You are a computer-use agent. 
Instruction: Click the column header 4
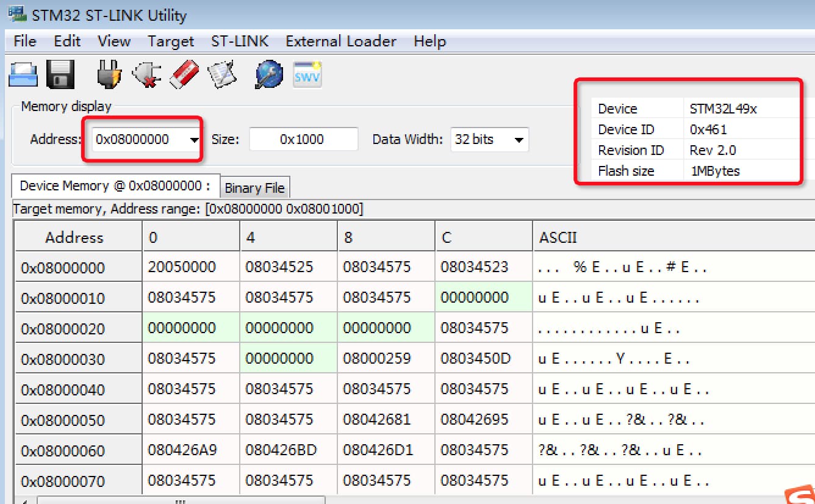coord(288,237)
